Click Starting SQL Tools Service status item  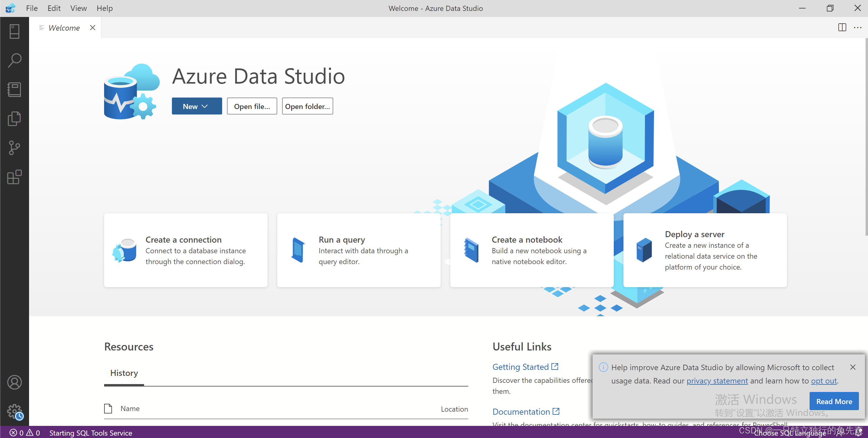[90, 433]
